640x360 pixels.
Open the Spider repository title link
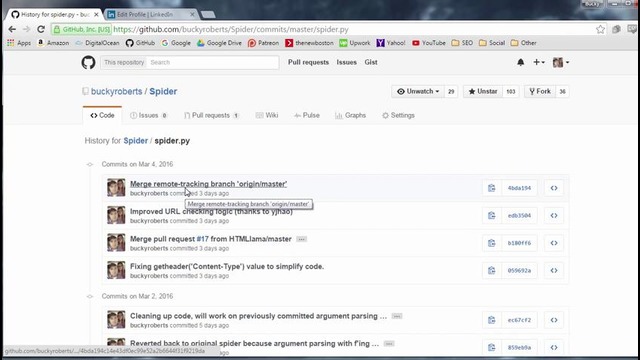pos(163,91)
